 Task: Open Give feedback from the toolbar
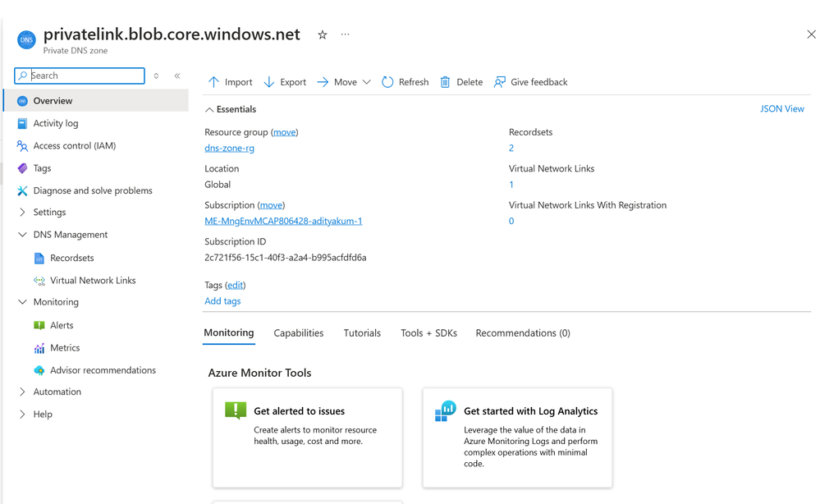click(530, 82)
